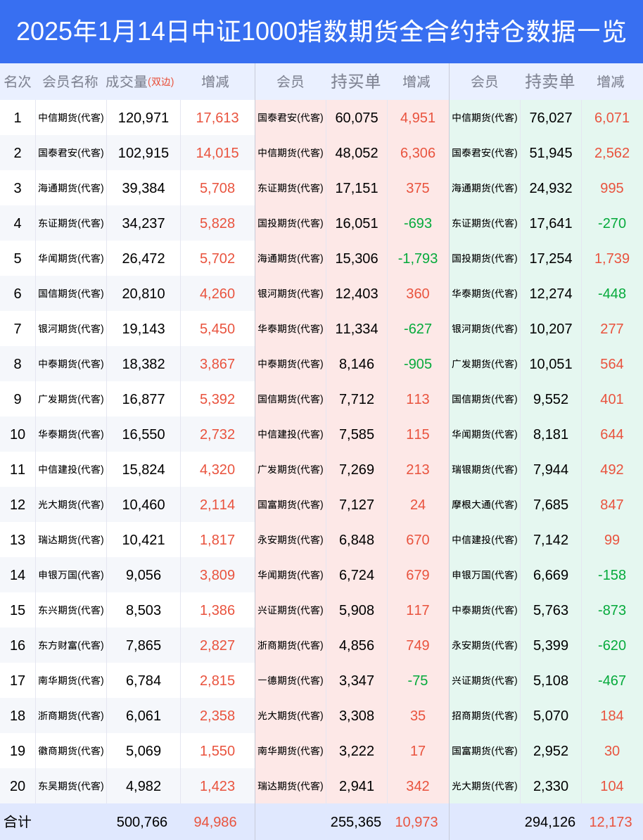The image size is (643, 840).
Task: Click rank 1 中信期货(代客) member name
Action: [x=71, y=118]
